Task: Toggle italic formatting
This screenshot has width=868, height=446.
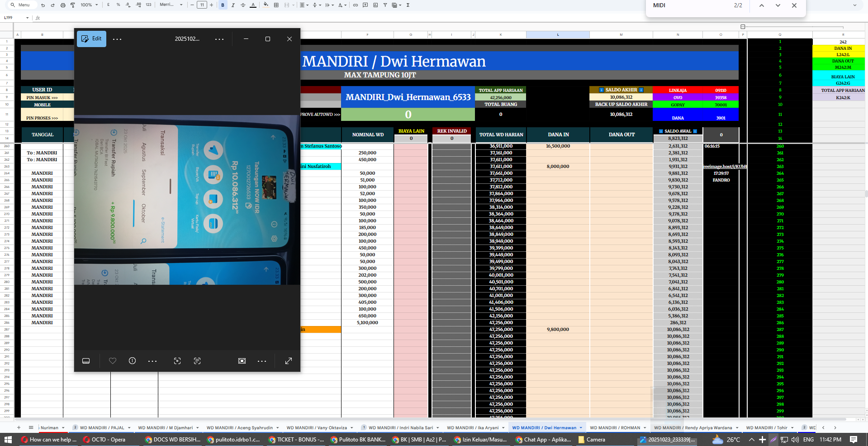Action: click(233, 5)
